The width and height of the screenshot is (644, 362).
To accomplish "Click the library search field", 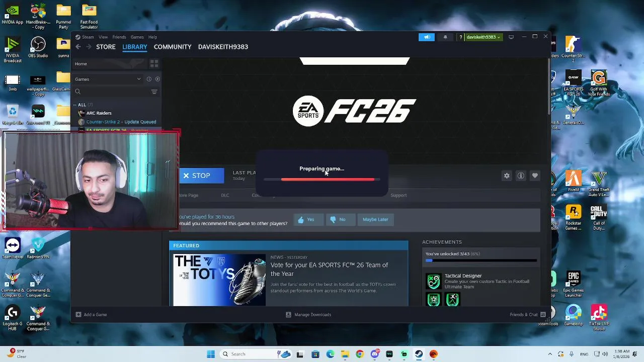I will pos(112,92).
